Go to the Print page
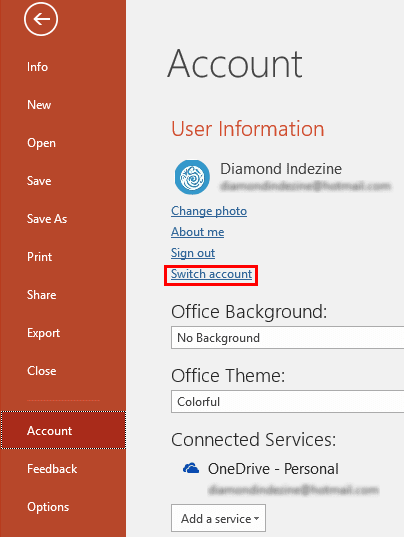The height and width of the screenshot is (537, 404). click(x=39, y=257)
